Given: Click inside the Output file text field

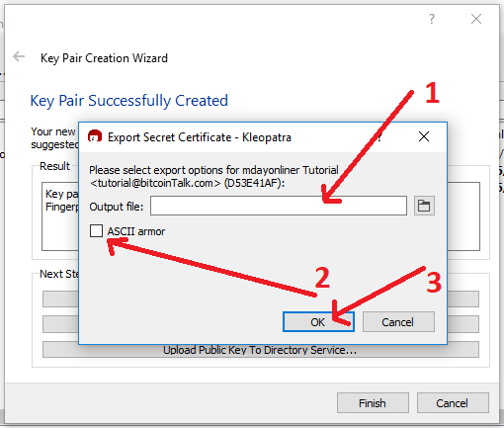Looking at the screenshot, I should pos(279,206).
